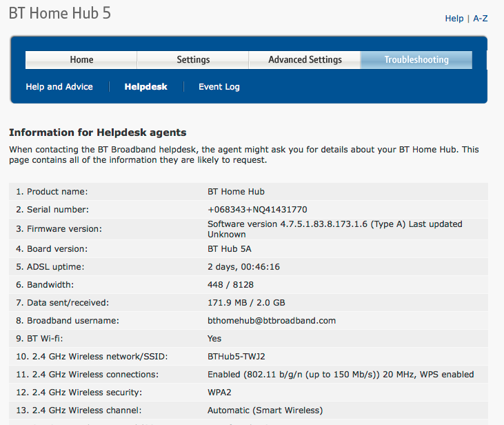Screen dimensions: 504x425
Task: Select the BT Wi-fi value Yes
Action: pyautogui.click(x=214, y=339)
